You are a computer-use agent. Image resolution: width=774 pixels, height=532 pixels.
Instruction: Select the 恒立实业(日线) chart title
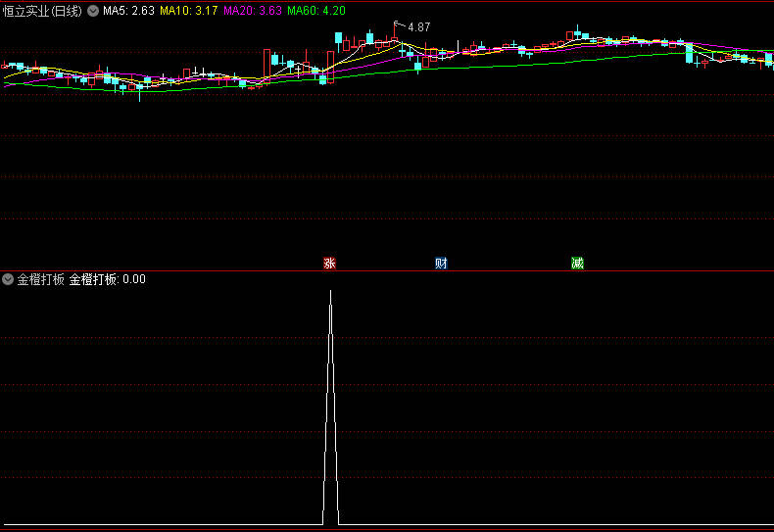click(x=42, y=11)
